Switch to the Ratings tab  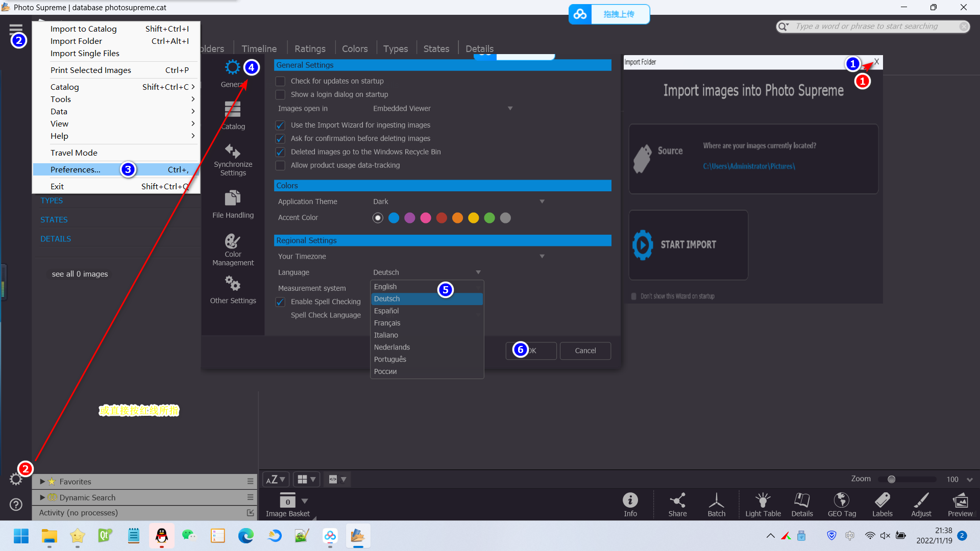310,49
